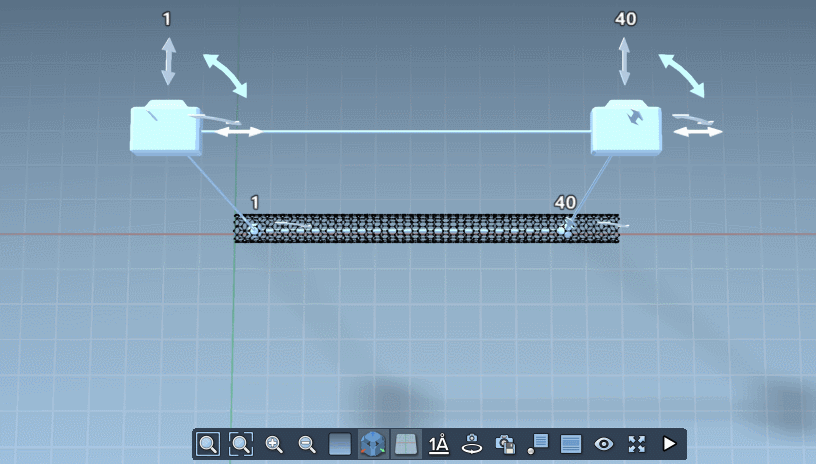816x464 pixels.
Task: Select the right path box labeled 40
Action: (626, 128)
